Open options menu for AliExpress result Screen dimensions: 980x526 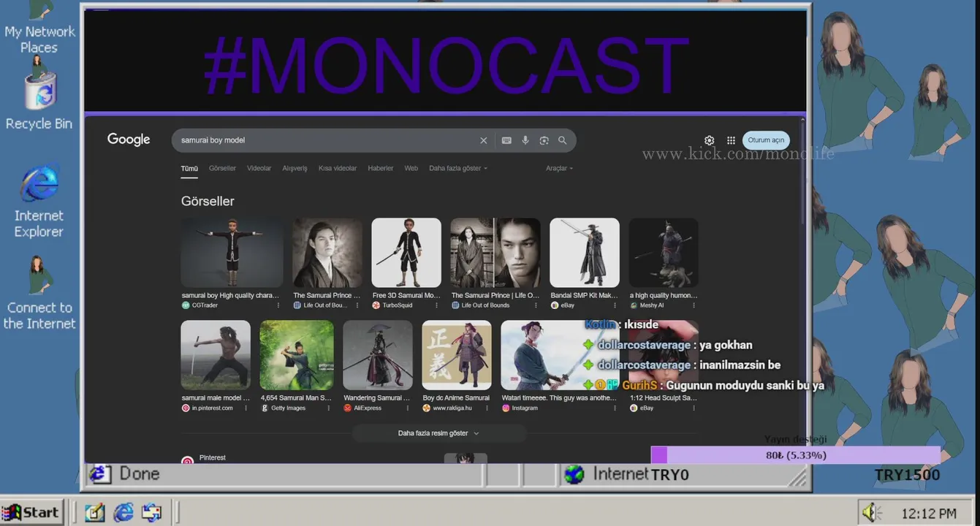pos(408,408)
